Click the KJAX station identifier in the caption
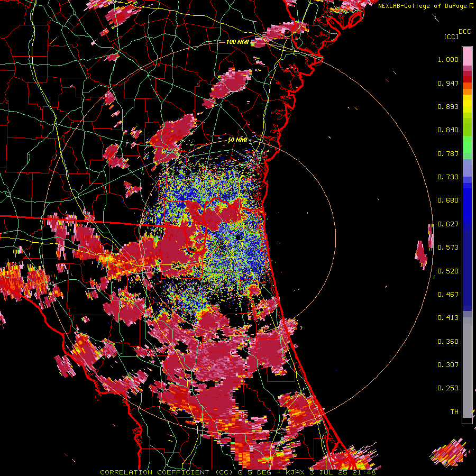This screenshot has height=476, width=476. pos(296,472)
